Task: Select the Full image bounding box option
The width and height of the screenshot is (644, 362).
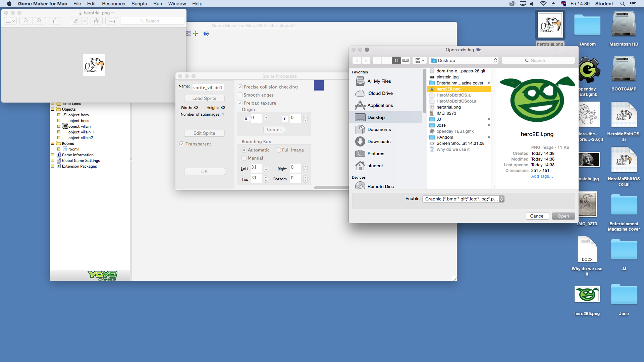Action: (x=278, y=150)
